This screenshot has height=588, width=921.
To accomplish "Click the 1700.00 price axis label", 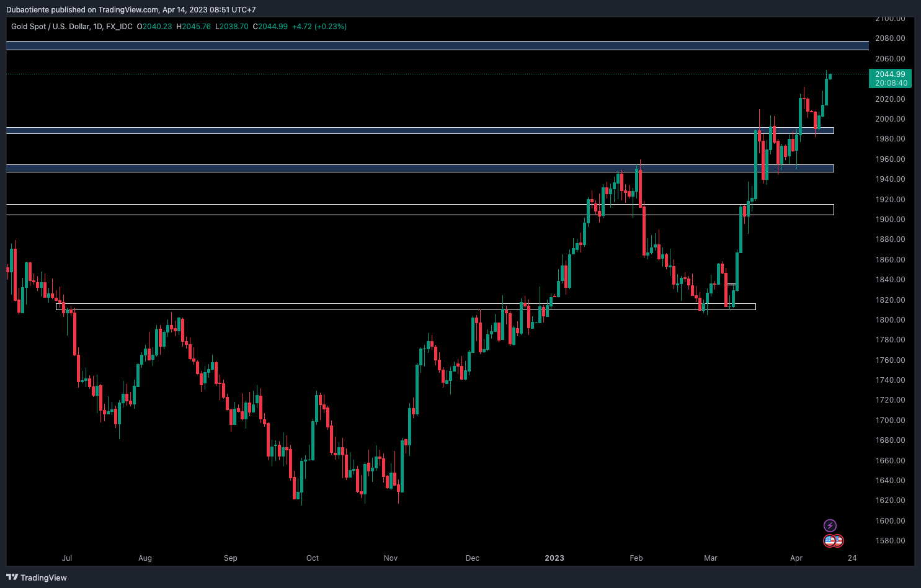I will pyautogui.click(x=890, y=421).
